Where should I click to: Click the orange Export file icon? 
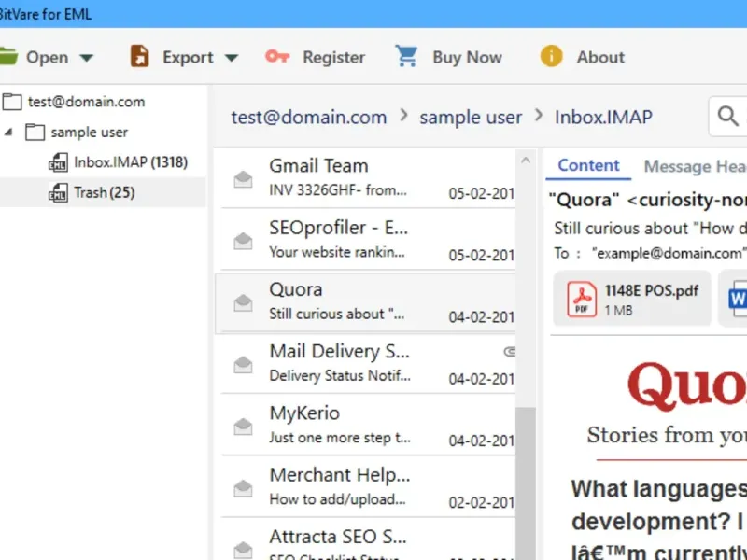(139, 57)
